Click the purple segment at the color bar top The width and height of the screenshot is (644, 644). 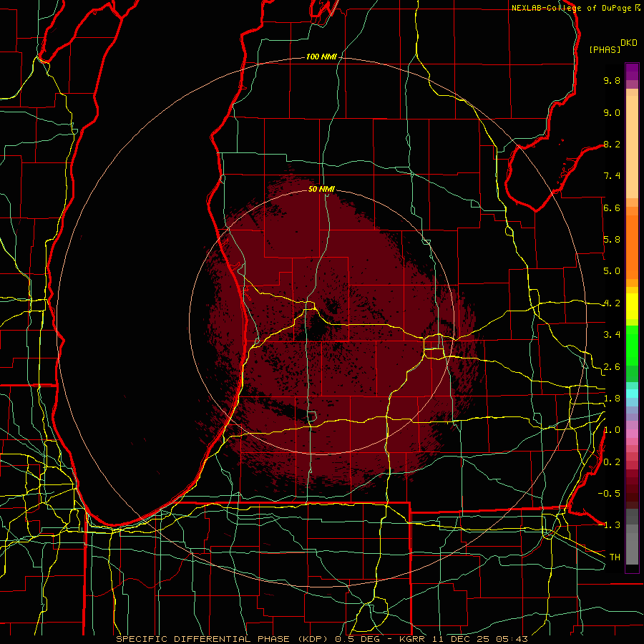coord(632,72)
